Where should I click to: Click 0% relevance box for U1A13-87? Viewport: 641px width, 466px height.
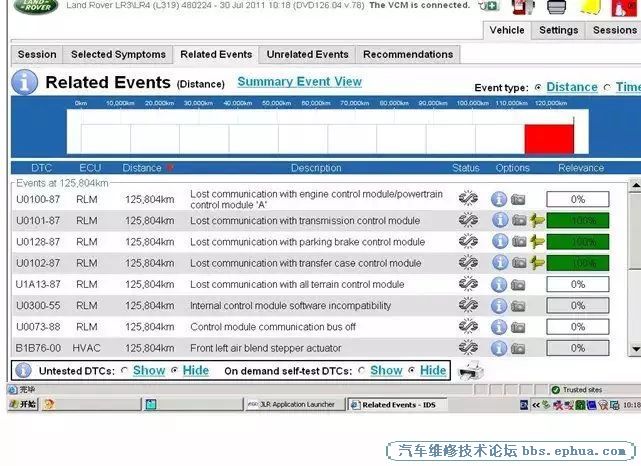[578, 285]
